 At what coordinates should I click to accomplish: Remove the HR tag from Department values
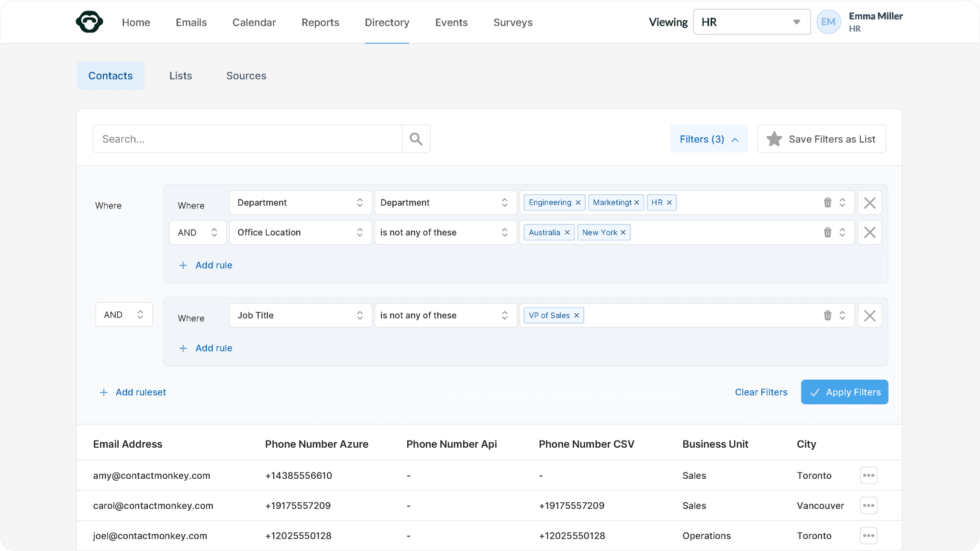pyautogui.click(x=669, y=202)
